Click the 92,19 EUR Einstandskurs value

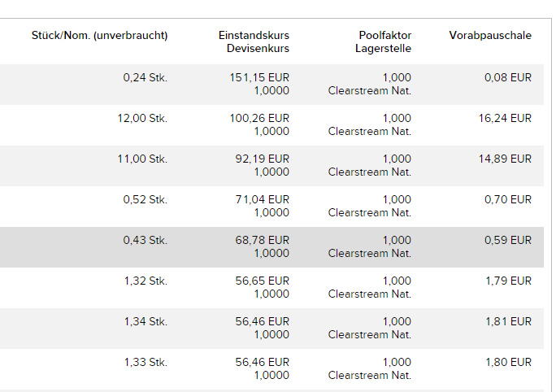click(x=262, y=159)
